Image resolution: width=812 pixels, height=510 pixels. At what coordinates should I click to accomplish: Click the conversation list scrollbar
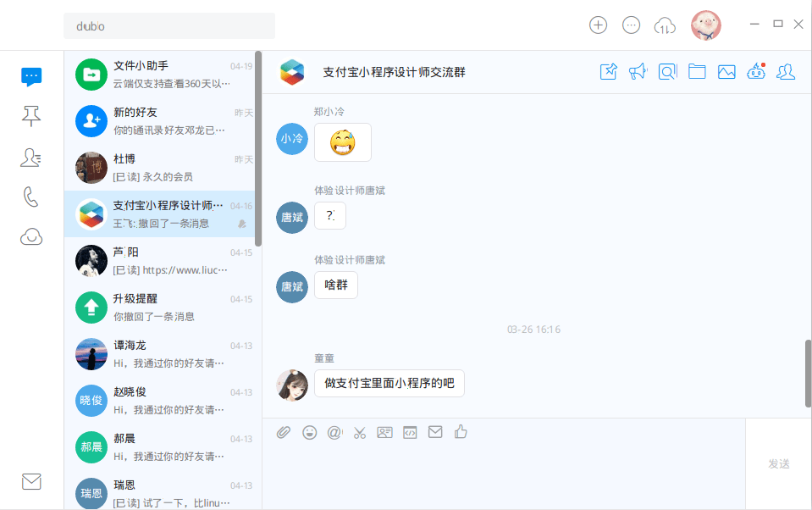tap(258, 149)
